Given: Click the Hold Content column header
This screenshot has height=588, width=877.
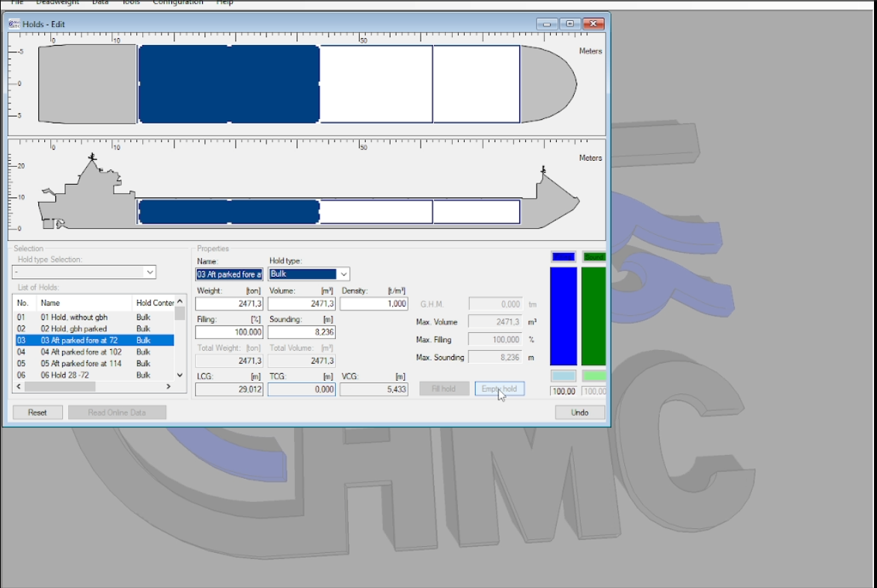Looking at the screenshot, I should pos(154,303).
